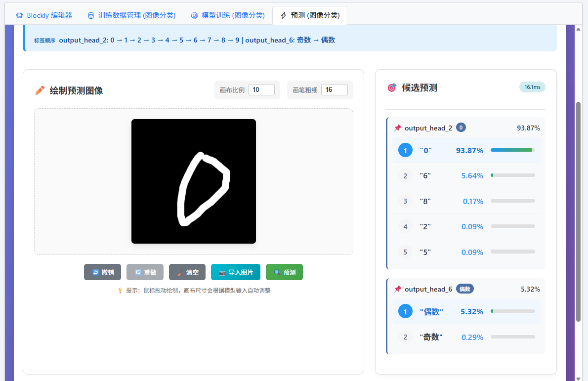Click the scrollbar down arrow
The height and width of the screenshot is (381, 588).
[579, 378]
